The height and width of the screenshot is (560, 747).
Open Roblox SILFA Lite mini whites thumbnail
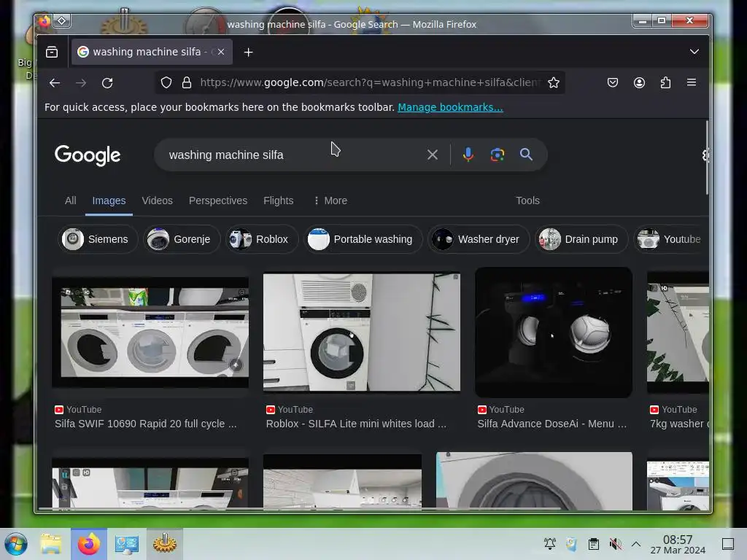[362, 332]
